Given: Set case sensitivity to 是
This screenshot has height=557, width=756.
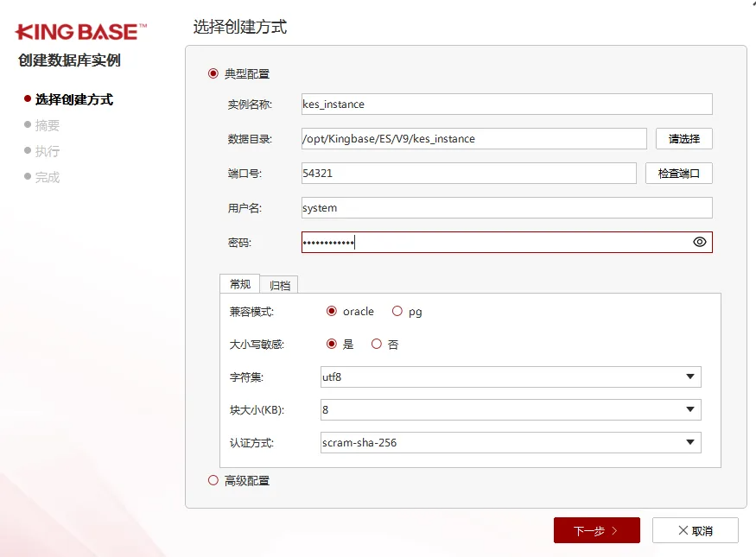Looking at the screenshot, I should click(332, 344).
